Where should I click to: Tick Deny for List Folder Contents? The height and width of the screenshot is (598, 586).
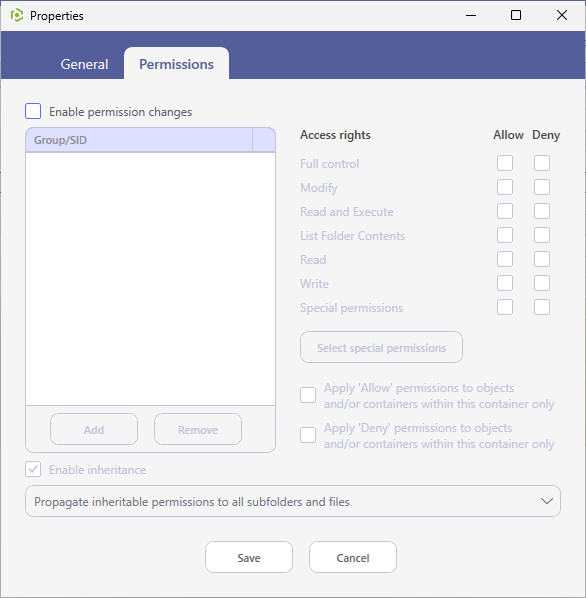tap(542, 235)
